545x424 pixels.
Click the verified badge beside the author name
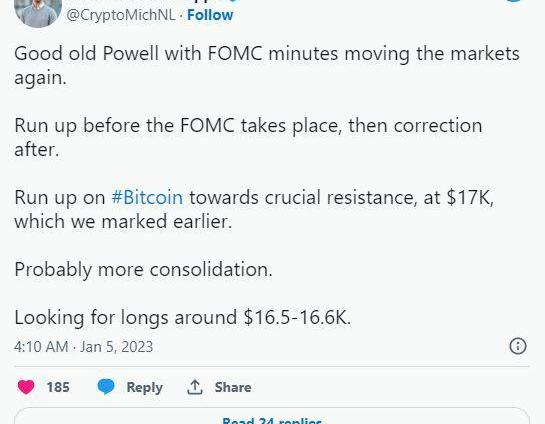tap(234, 1)
